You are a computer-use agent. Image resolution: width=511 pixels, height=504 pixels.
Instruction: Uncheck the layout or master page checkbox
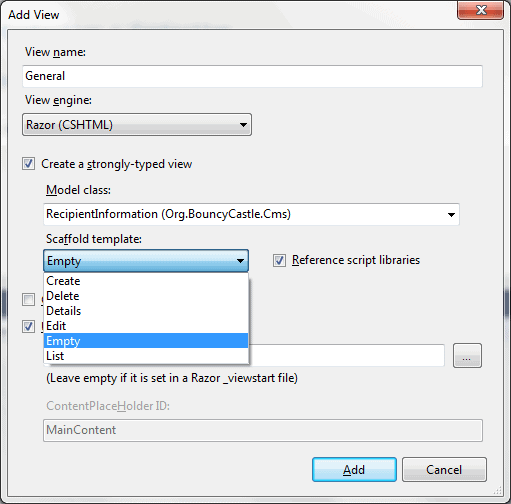pos(28,326)
